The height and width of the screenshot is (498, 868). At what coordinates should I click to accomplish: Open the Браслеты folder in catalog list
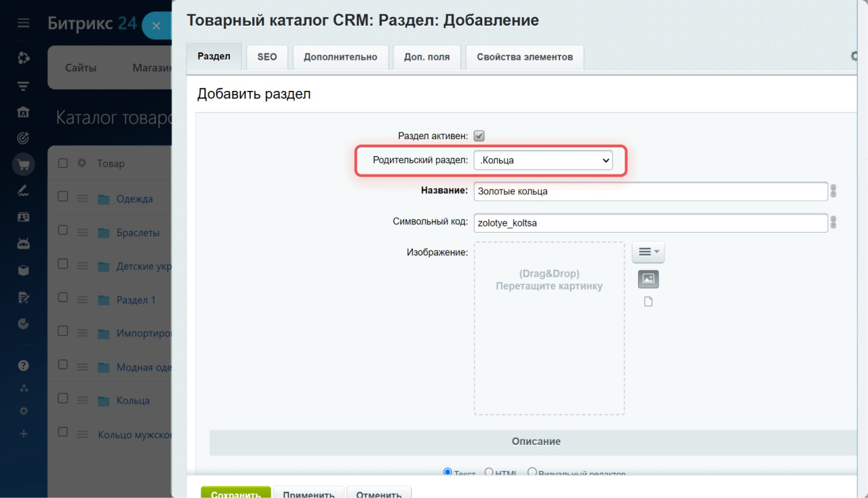(x=138, y=233)
